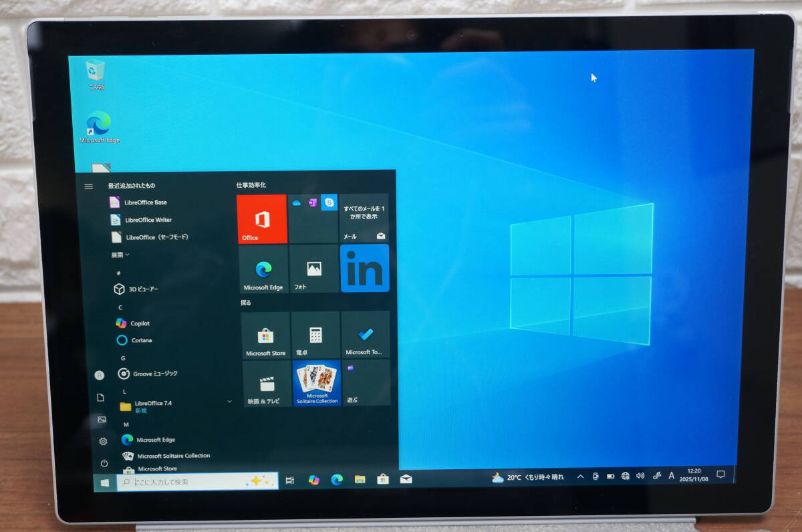Open Task View on the taskbar
Screen dimensions: 802x532
[x=290, y=480]
